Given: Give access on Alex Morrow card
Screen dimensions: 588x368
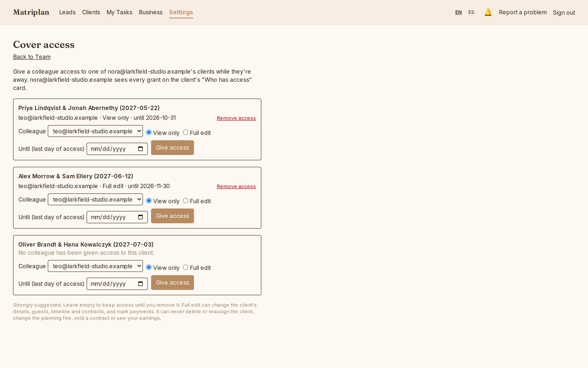Looking at the screenshot, I should pos(173,216).
